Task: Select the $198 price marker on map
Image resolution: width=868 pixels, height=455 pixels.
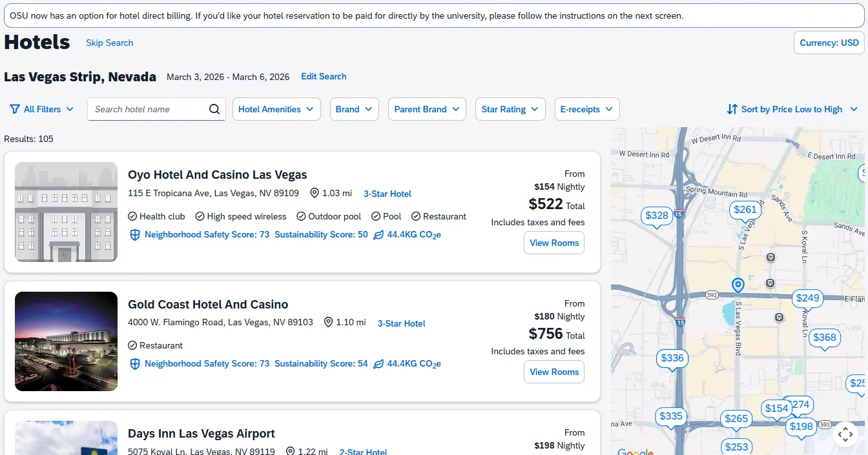Action: coord(801,427)
